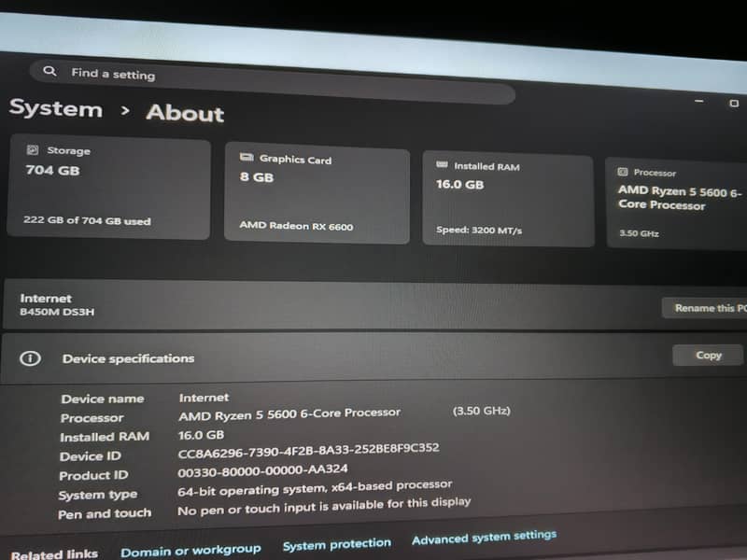Viewport: 747px width, 560px height.
Task: Collapse the Device specifications section header
Action: point(373,357)
